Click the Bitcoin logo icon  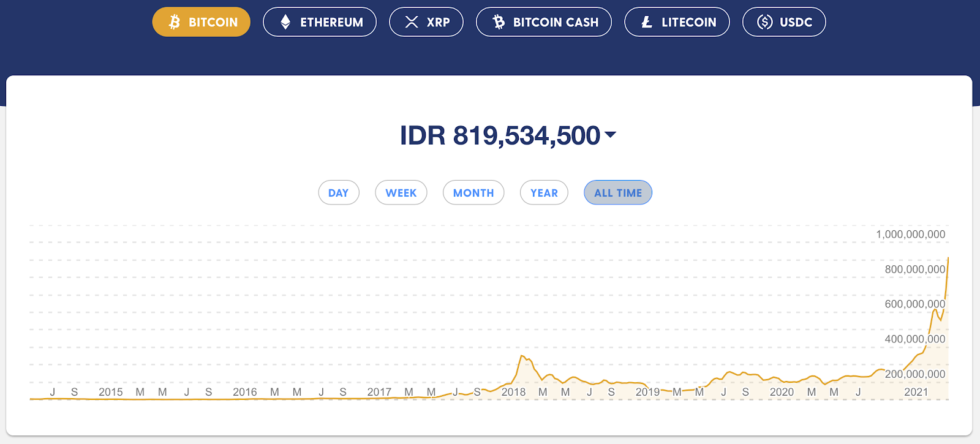(x=175, y=21)
